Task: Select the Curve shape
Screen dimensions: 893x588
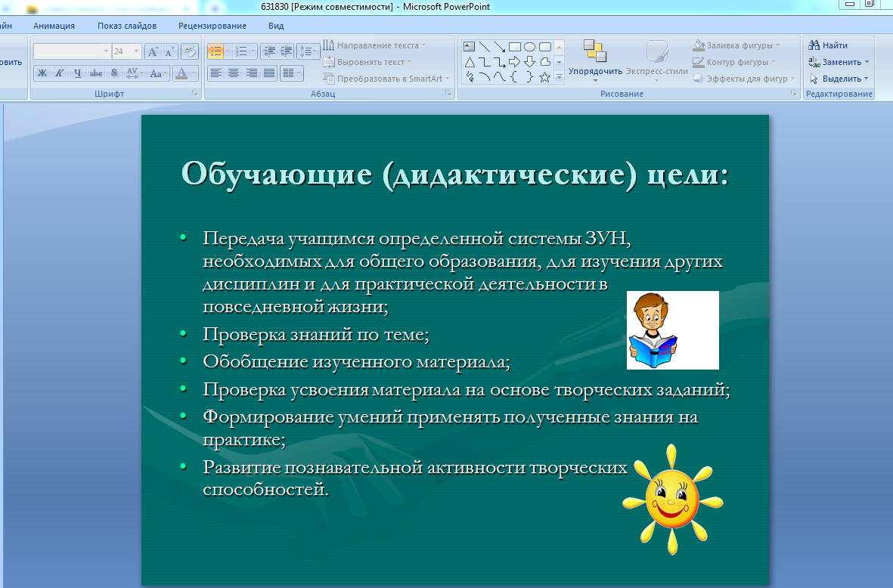Action: (500, 77)
